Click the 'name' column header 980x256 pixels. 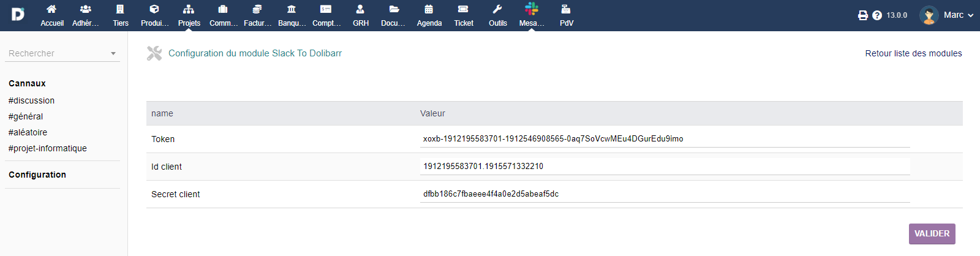pos(162,113)
